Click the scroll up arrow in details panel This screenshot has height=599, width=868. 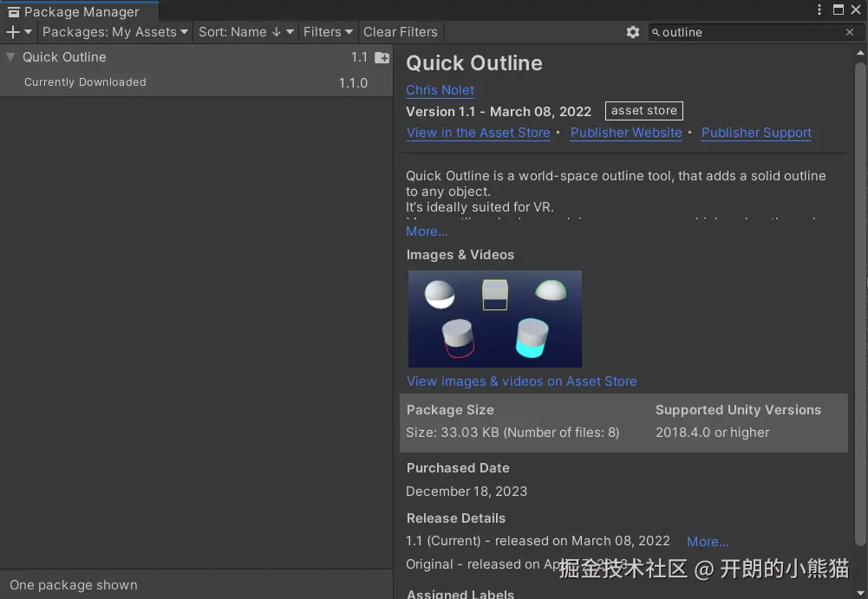(860, 53)
